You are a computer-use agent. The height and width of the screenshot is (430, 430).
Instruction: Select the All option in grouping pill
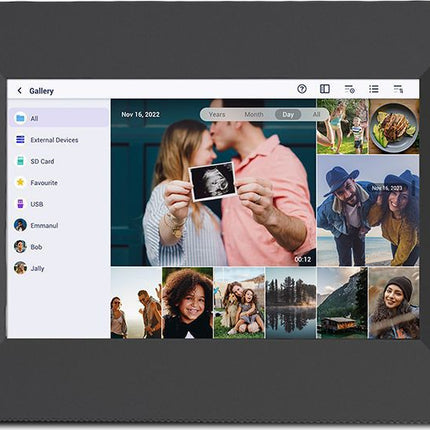(316, 114)
